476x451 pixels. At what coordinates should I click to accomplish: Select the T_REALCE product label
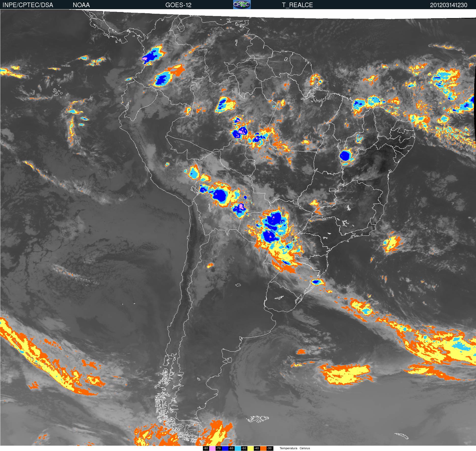click(x=297, y=5)
